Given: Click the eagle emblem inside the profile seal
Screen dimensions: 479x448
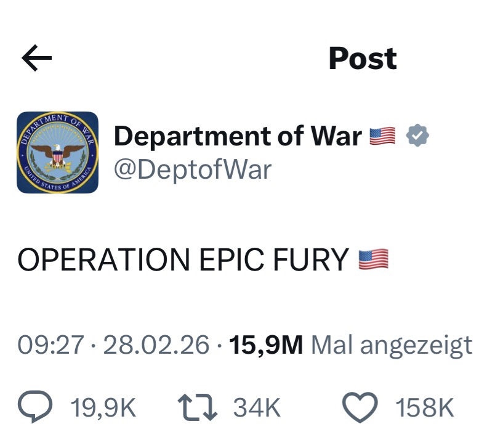Looking at the screenshot, I should (57, 157).
